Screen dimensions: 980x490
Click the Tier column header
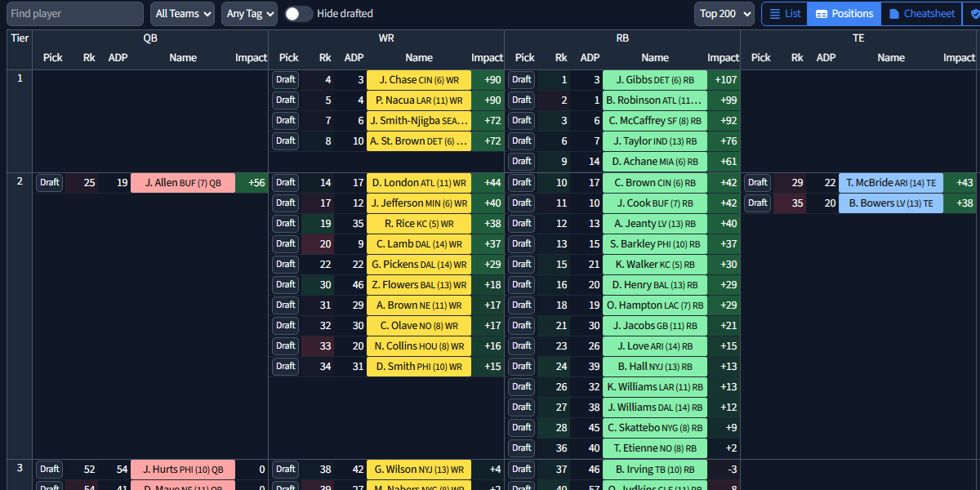(20, 38)
